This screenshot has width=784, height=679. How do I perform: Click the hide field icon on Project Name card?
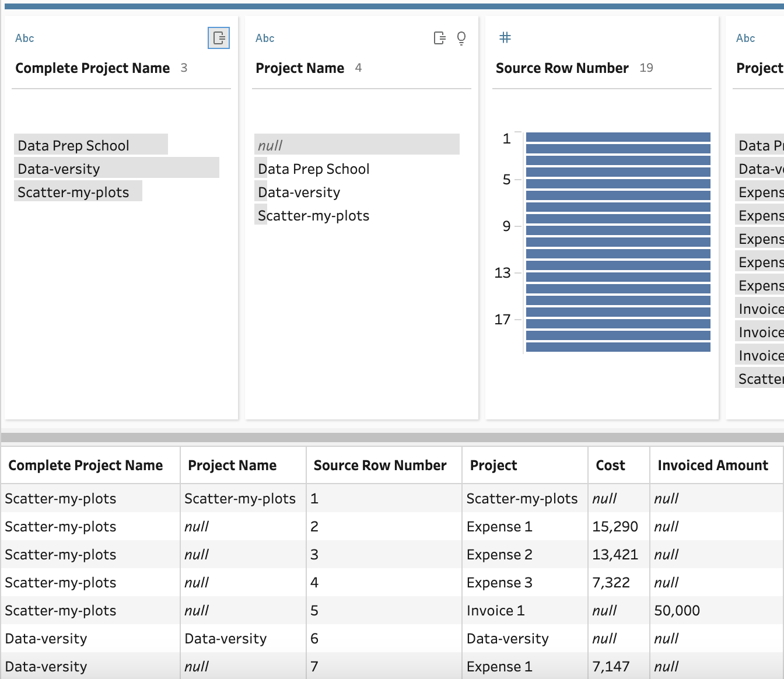pos(439,38)
